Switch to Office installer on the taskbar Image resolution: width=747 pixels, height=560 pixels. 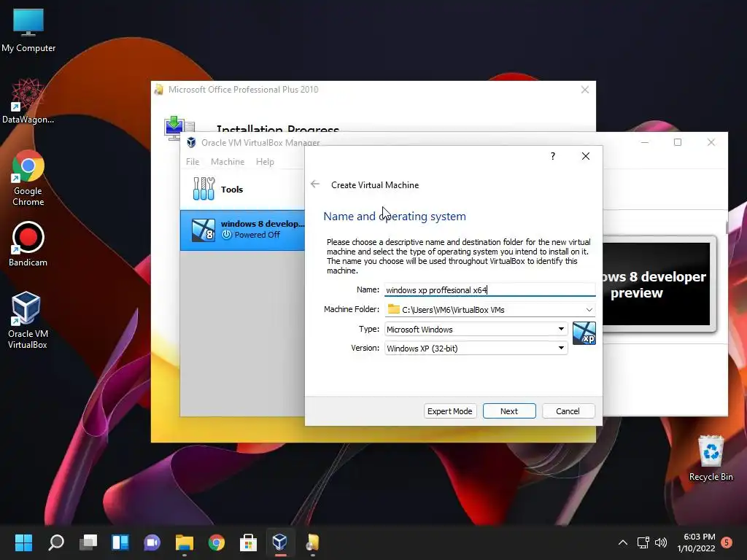(312, 542)
